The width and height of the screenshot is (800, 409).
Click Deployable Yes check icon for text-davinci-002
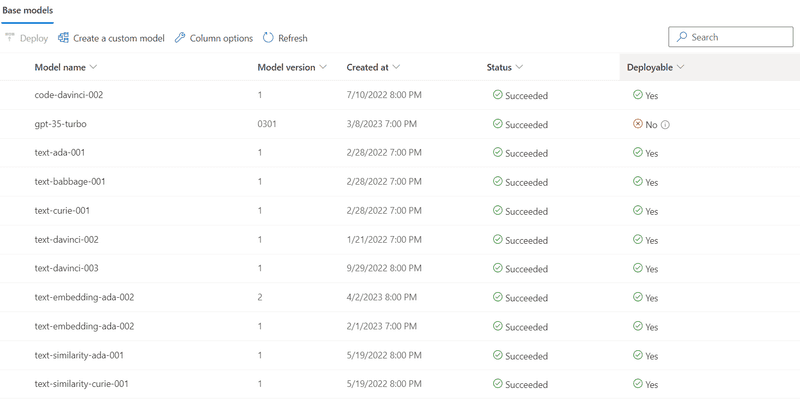point(637,239)
